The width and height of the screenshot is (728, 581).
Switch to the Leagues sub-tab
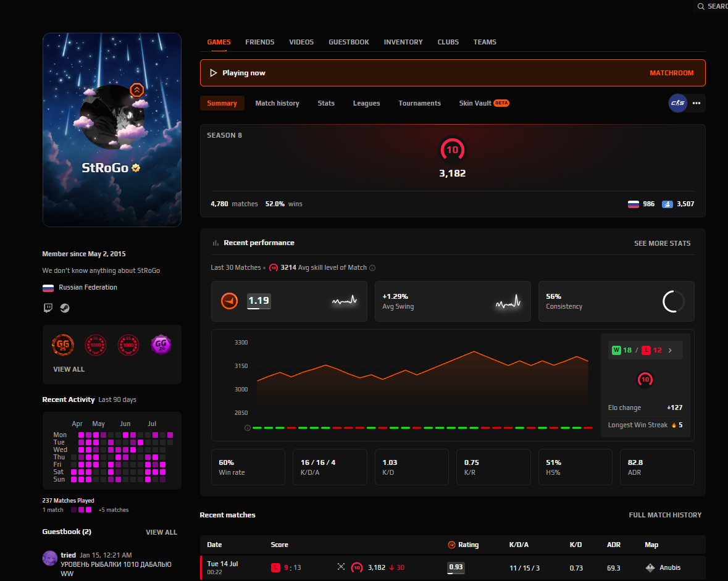coord(366,103)
